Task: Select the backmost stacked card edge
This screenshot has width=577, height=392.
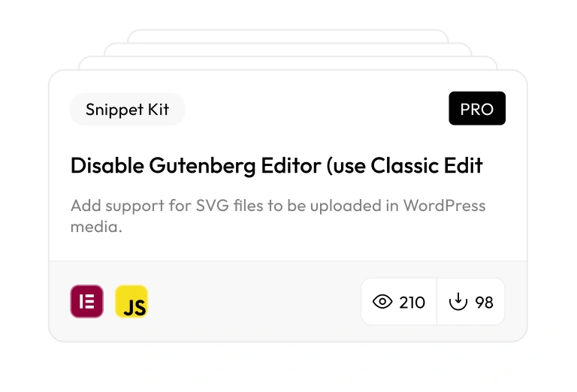Action: [288, 35]
